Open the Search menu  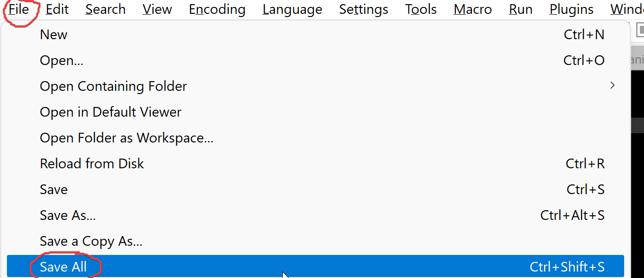(x=105, y=9)
